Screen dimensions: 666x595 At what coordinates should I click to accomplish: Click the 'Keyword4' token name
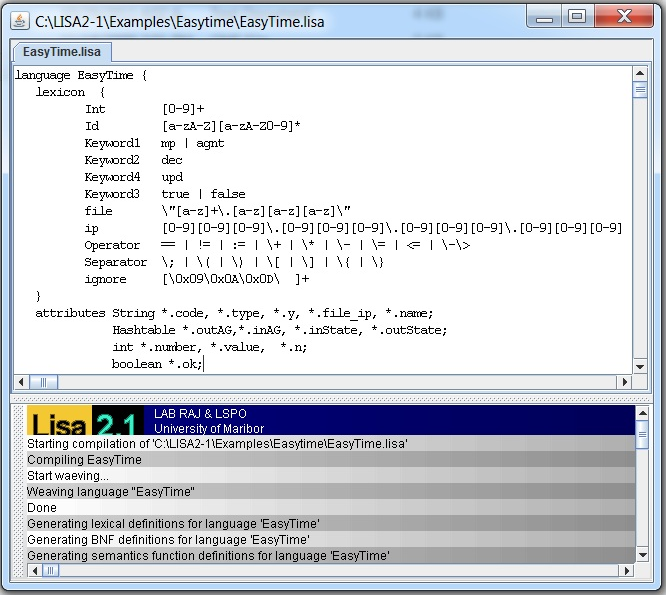(112, 177)
